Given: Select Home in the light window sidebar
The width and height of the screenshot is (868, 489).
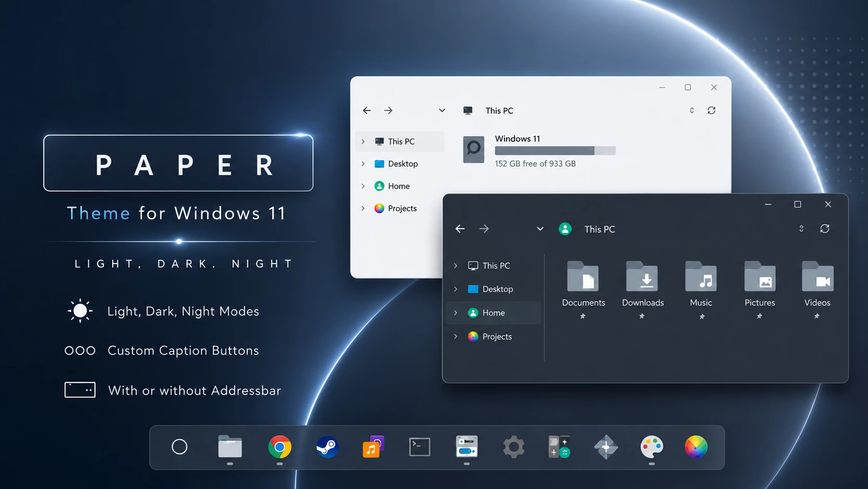Looking at the screenshot, I should (400, 186).
